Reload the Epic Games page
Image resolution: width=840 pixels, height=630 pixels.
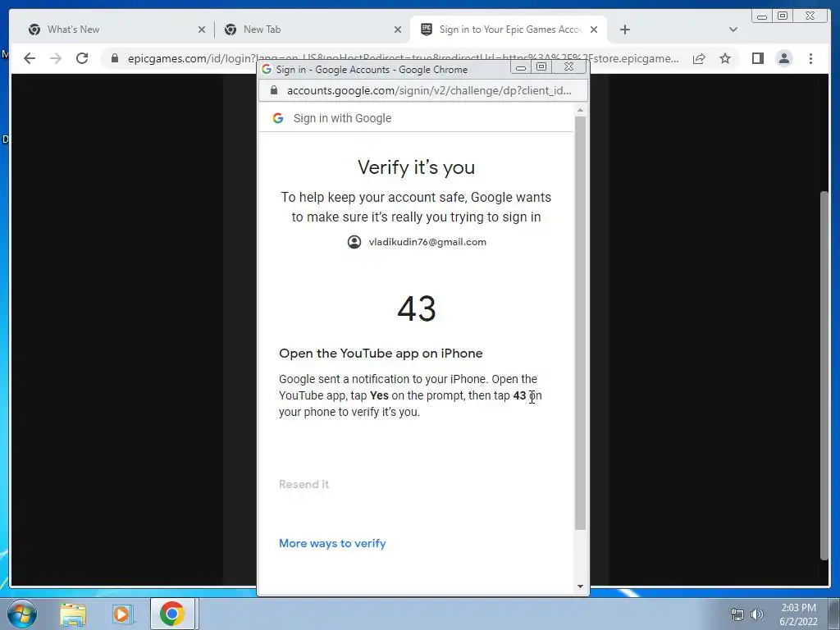[82, 58]
